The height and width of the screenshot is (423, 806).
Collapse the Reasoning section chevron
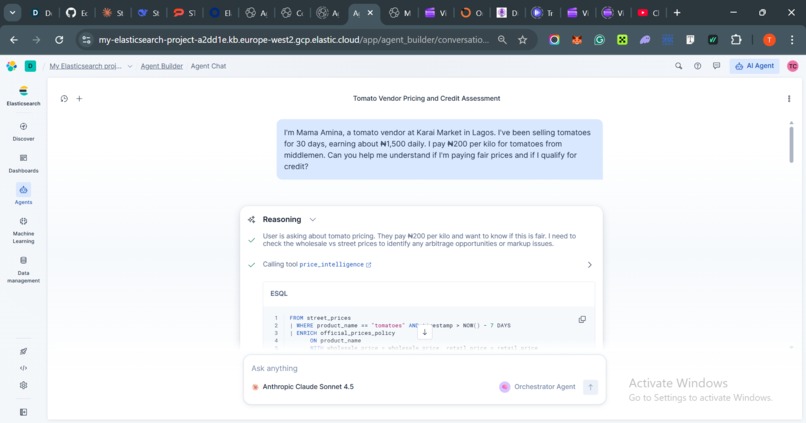pos(313,219)
